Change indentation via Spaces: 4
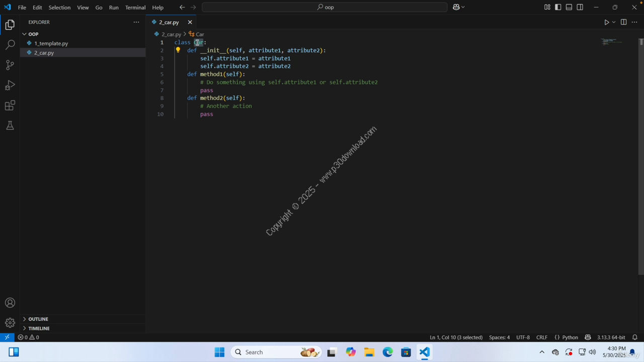 499,337
